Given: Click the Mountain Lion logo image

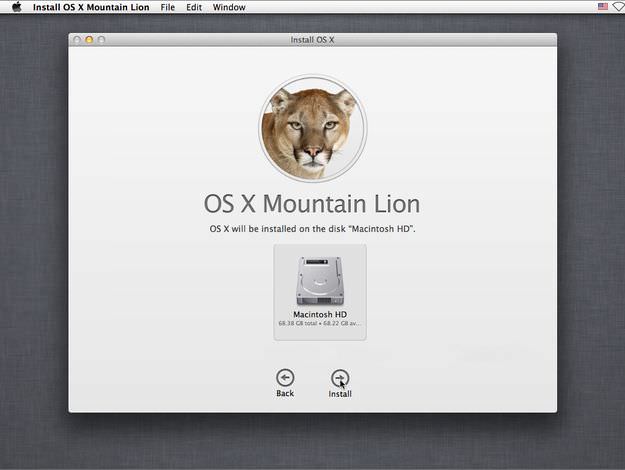Looking at the screenshot, I should coord(313,129).
